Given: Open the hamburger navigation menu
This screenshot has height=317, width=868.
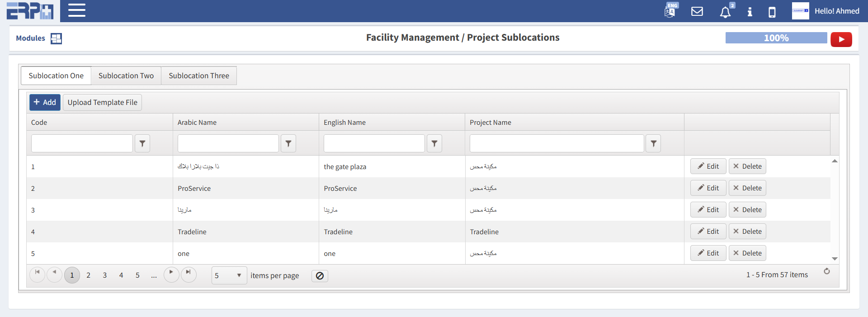Looking at the screenshot, I should (x=76, y=10).
